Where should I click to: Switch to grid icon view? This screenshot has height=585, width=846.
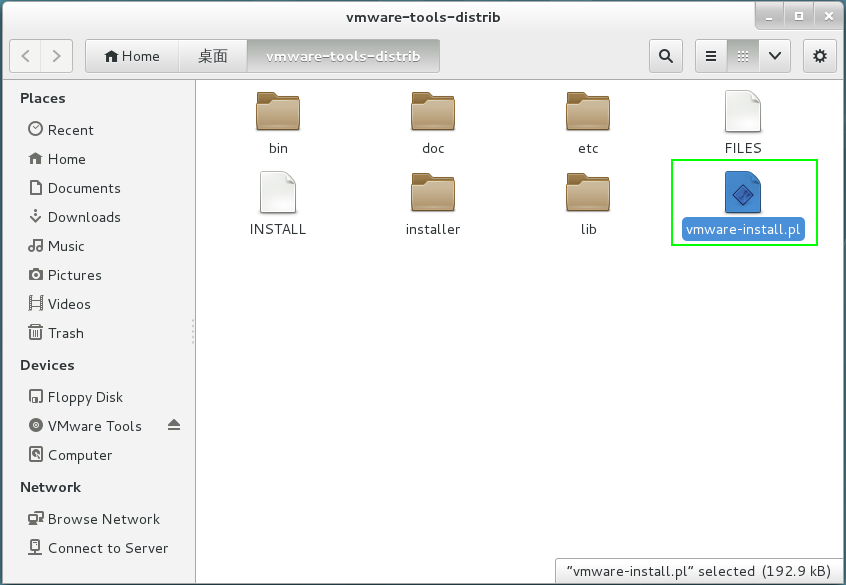click(x=743, y=56)
